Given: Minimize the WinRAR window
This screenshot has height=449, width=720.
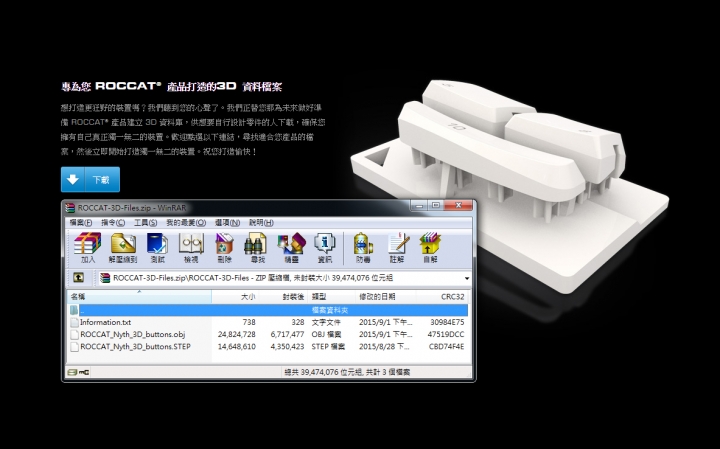Looking at the screenshot, I should click(419, 206).
